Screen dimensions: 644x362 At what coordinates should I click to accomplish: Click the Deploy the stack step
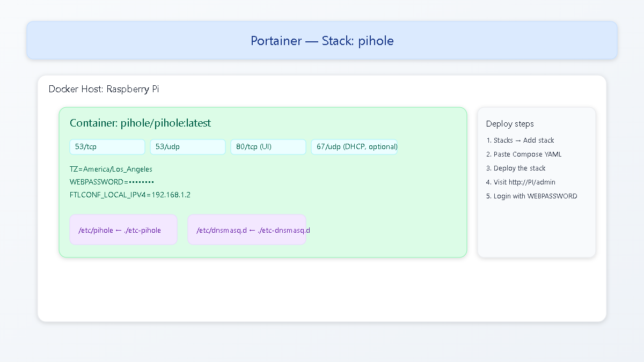click(x=516, y=168)
